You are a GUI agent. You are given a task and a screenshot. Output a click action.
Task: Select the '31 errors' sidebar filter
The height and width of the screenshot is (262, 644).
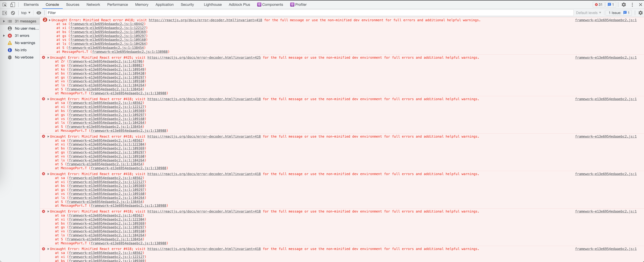(x=22, y=35)
